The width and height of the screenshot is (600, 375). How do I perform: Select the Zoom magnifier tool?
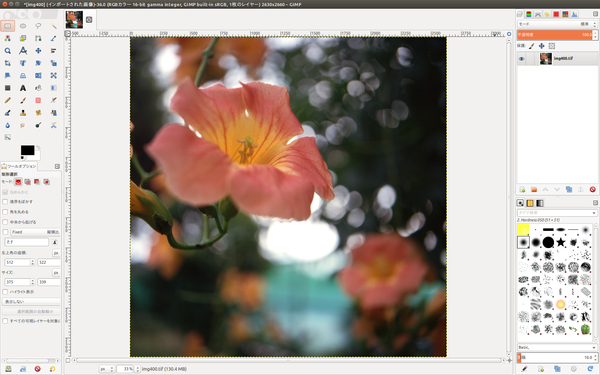(8, 51)
